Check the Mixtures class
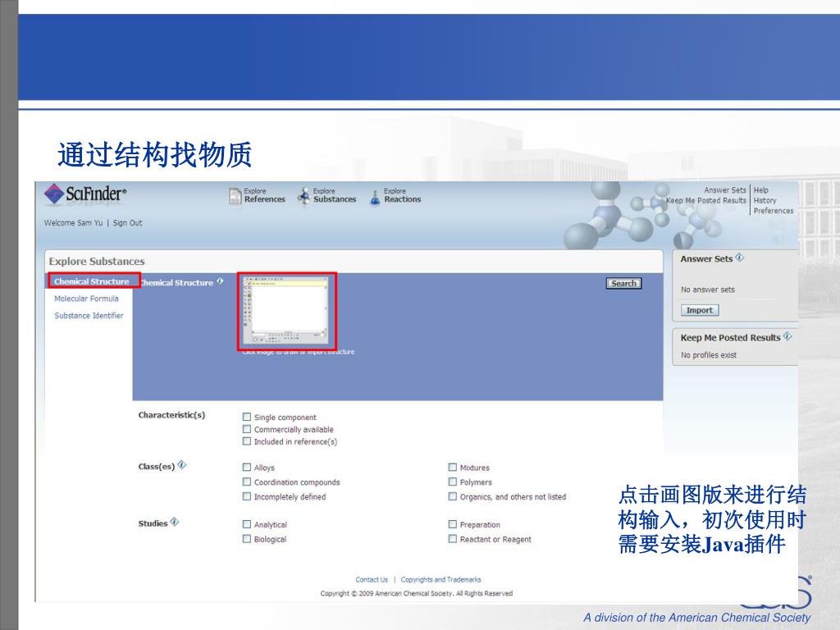 [453, 467]
